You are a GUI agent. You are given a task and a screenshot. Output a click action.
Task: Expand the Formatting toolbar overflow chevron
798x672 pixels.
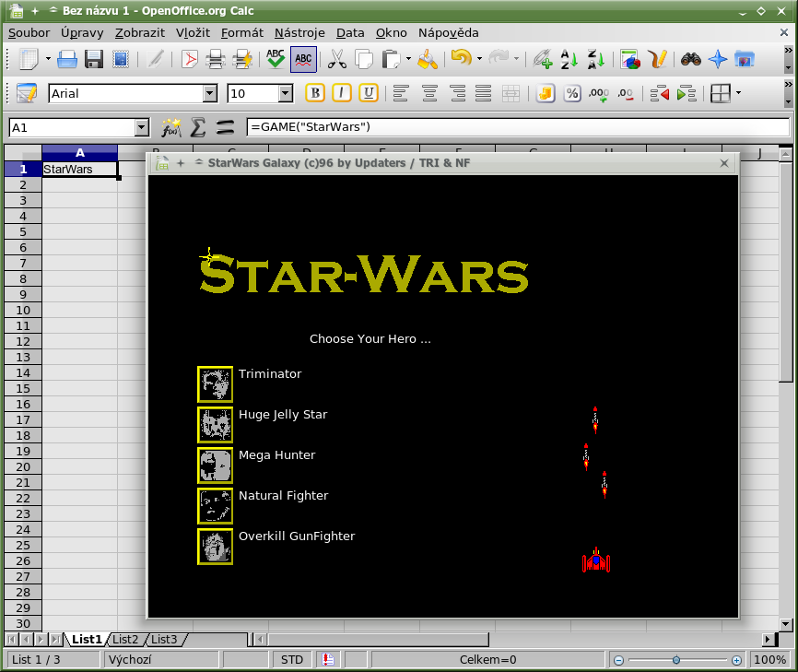tap(789, 85)
